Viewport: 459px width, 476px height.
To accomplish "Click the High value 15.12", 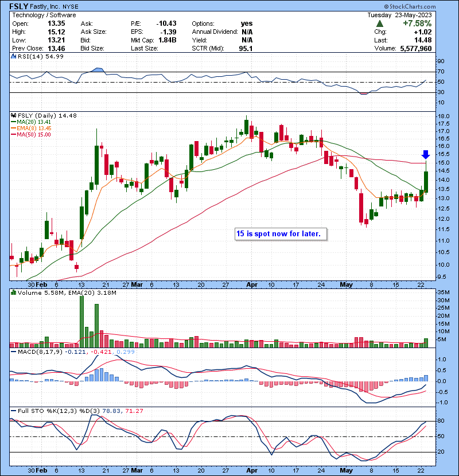I will [x=56, y=32].
